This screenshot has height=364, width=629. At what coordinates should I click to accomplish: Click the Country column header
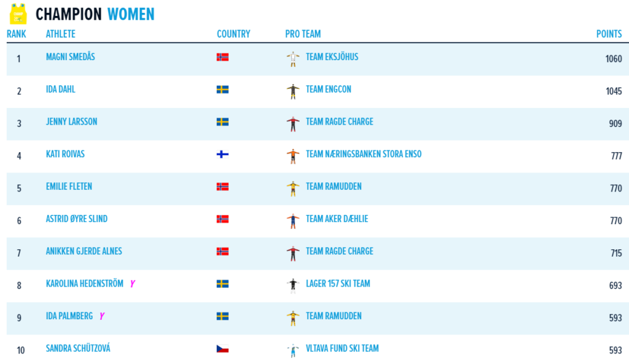[233, 34]
